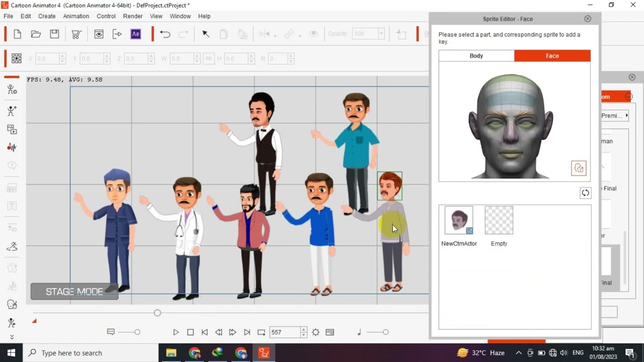The image size is (644, 362).
Task: Show the timeline panel icon
Action: point(330,332)
